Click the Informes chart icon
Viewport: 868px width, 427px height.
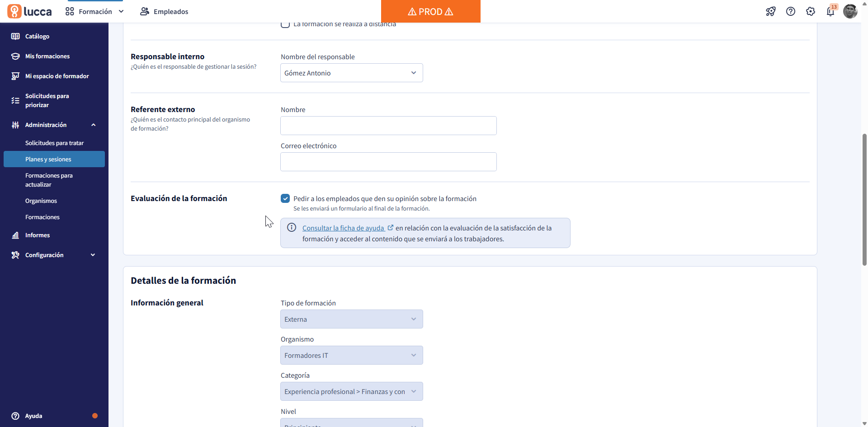(x=15, y=235)
